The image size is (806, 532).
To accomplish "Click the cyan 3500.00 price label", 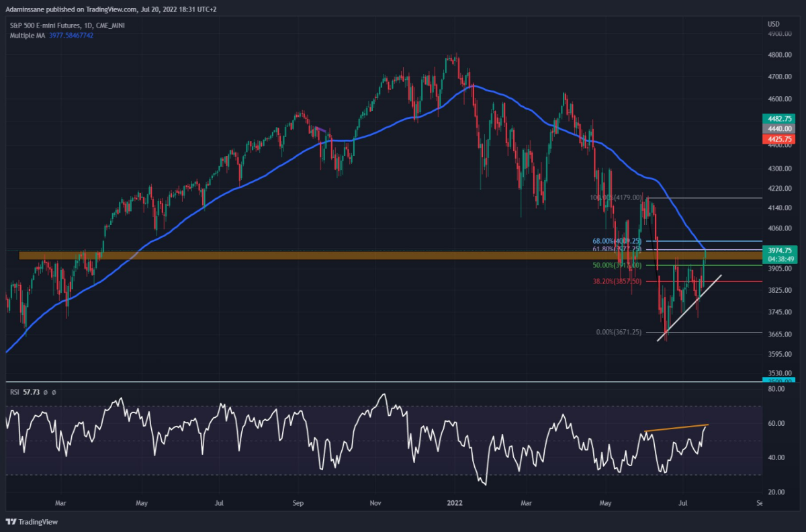I will (779, 381).
